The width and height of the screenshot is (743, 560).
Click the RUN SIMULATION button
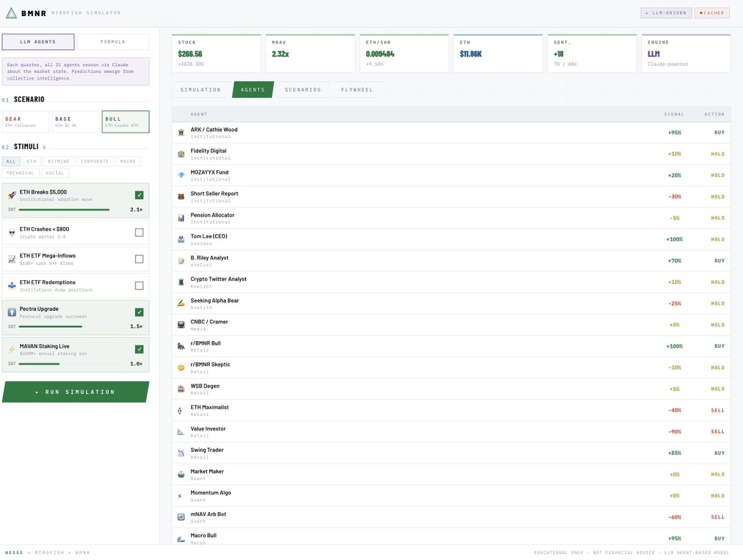pyautogui.click(x=76, y=392)
